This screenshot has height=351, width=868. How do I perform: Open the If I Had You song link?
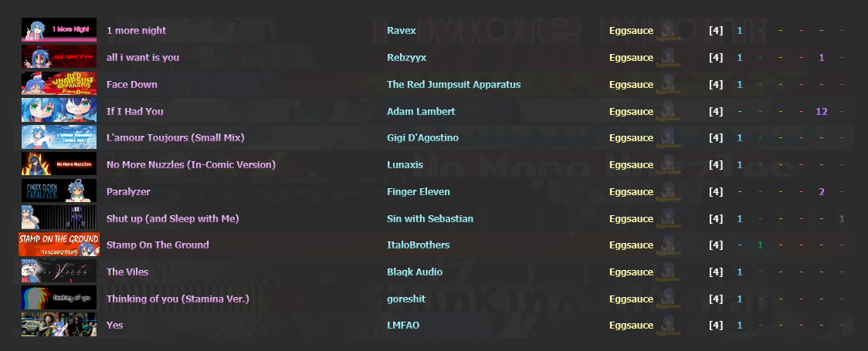click(x=134, y=111)
